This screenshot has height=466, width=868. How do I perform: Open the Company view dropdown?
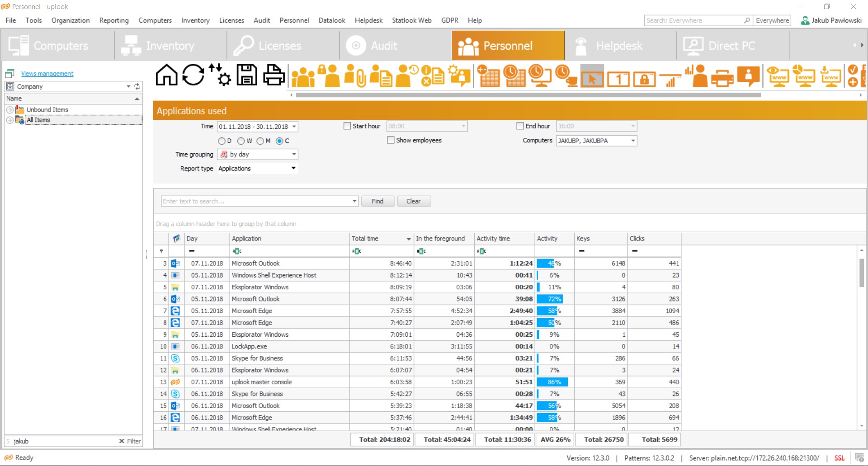[128, 86]
